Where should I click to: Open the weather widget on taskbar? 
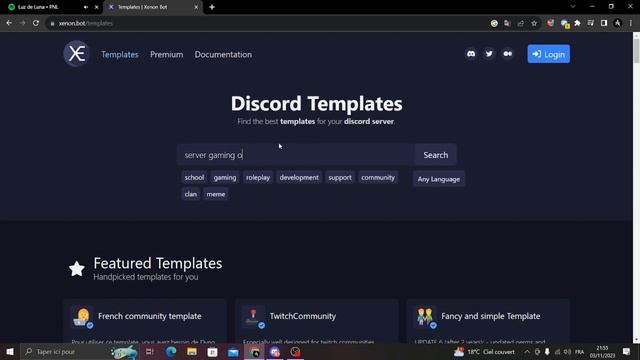pos(484,351)
